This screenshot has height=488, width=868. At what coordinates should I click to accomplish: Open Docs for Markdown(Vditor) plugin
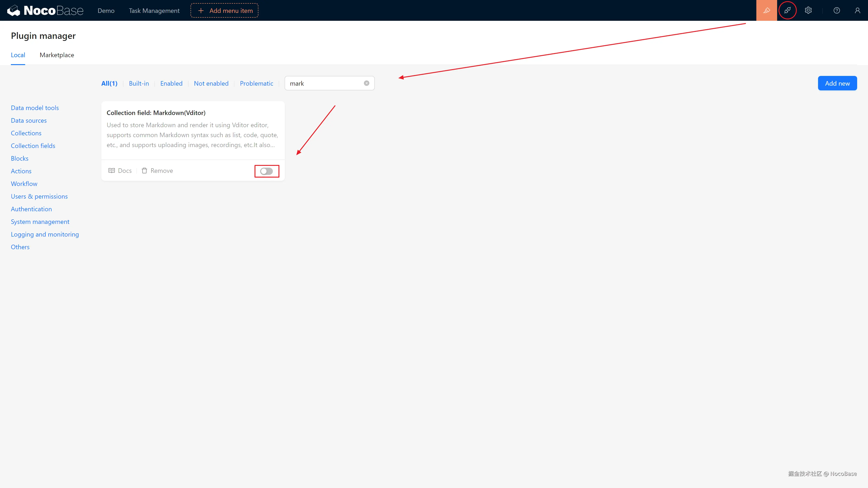[120, 171]
